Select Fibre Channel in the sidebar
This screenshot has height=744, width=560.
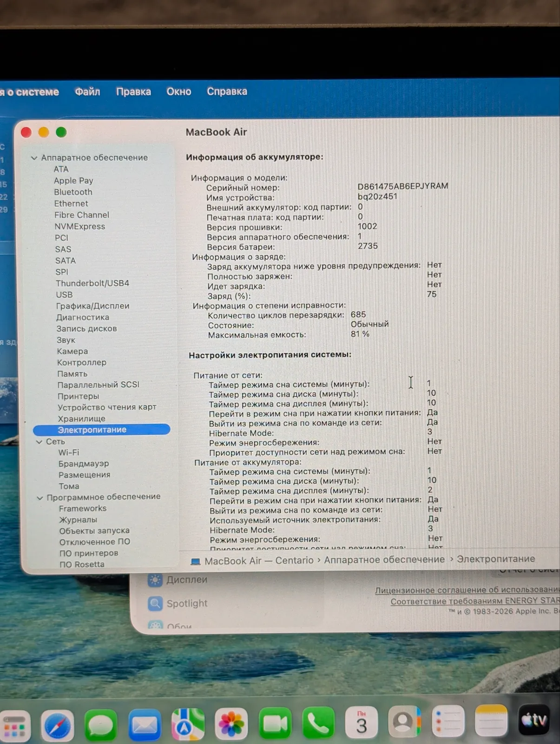tap(82, 215)
